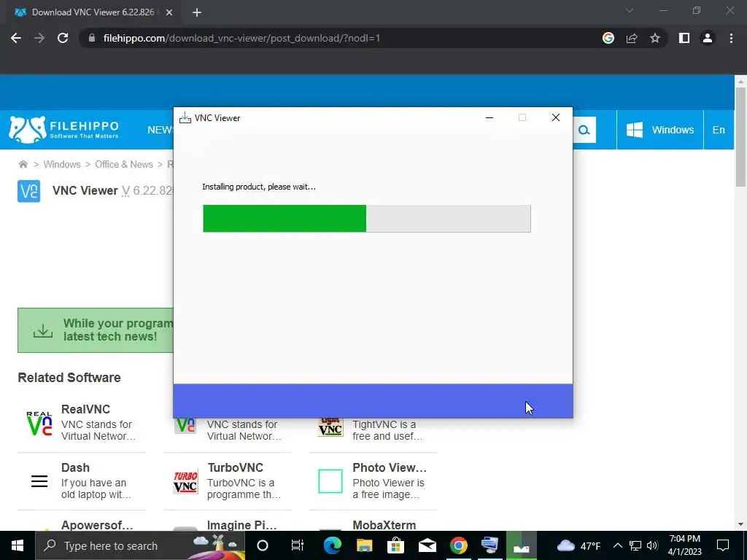Click Installing product, please wait text

(259, 187)
